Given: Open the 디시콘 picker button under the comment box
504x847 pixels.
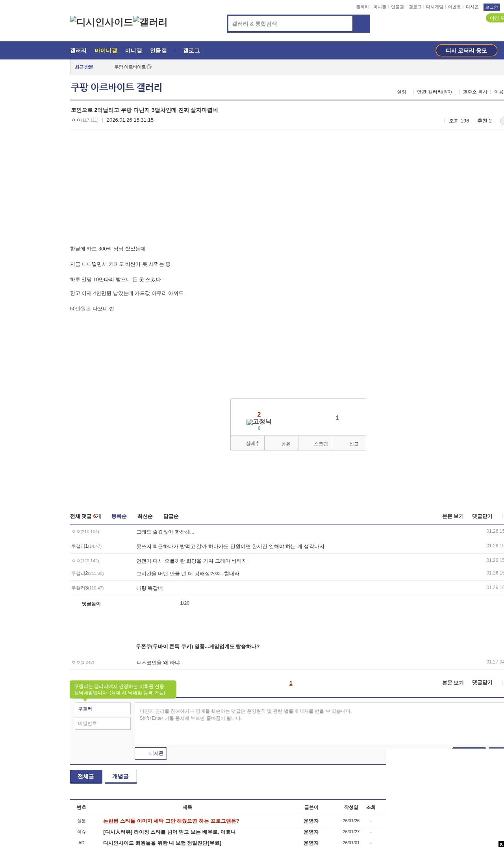Looking at the screenshot, I should click(x=151, y=753).
